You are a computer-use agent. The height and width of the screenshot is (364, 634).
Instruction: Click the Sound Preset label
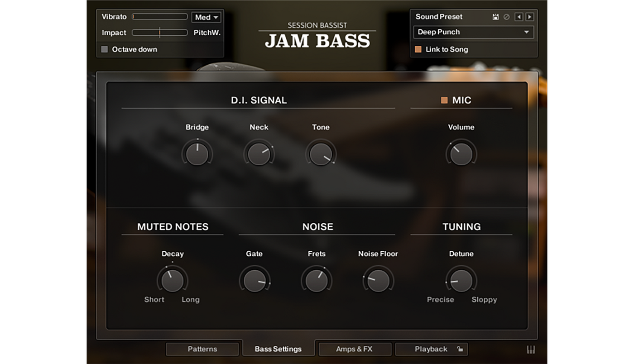pyautogui.click(x=439, y=17)
